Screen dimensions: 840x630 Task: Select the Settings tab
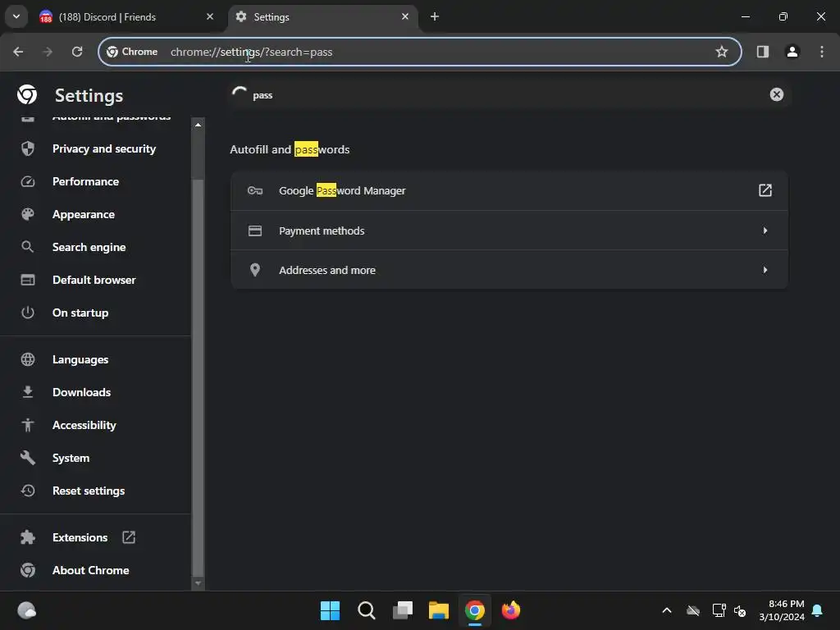click(x=322, y=17)
